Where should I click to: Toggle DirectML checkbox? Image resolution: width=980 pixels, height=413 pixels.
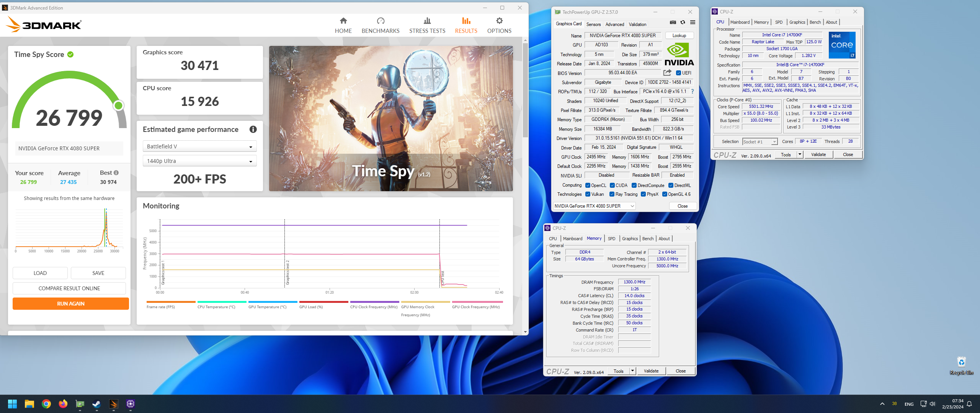[x=671, y=185]
